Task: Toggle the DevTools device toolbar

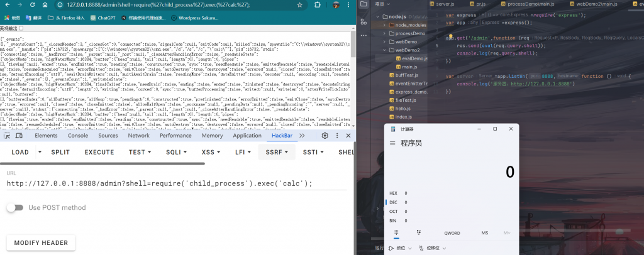Action: coord(19,136)
